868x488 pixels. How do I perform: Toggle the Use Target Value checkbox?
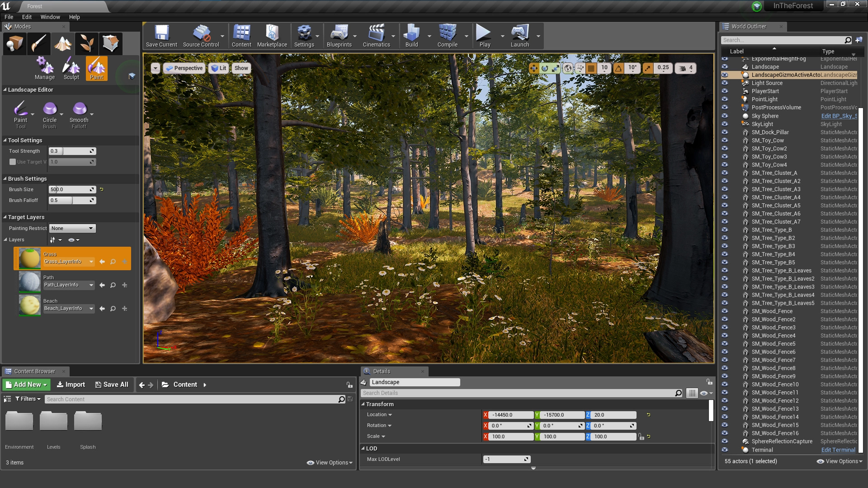pos(13,162)
